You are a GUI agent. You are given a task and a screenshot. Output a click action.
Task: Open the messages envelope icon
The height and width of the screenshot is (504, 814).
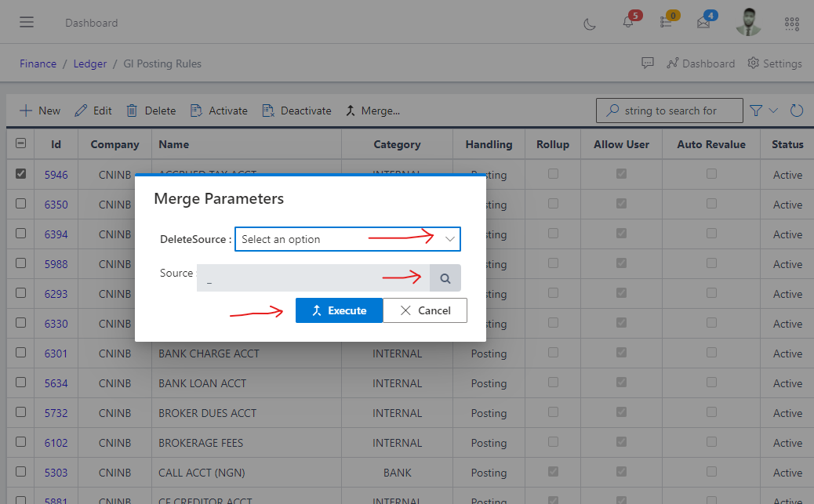tap(705, 24)
